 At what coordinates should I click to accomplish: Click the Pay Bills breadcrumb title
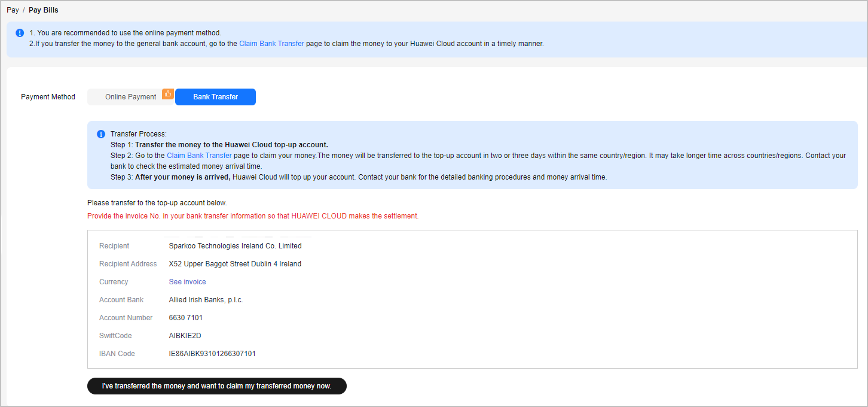44,10
